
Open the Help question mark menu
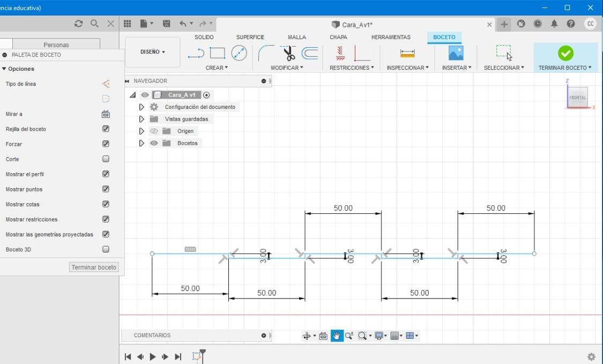pos(571,24)
